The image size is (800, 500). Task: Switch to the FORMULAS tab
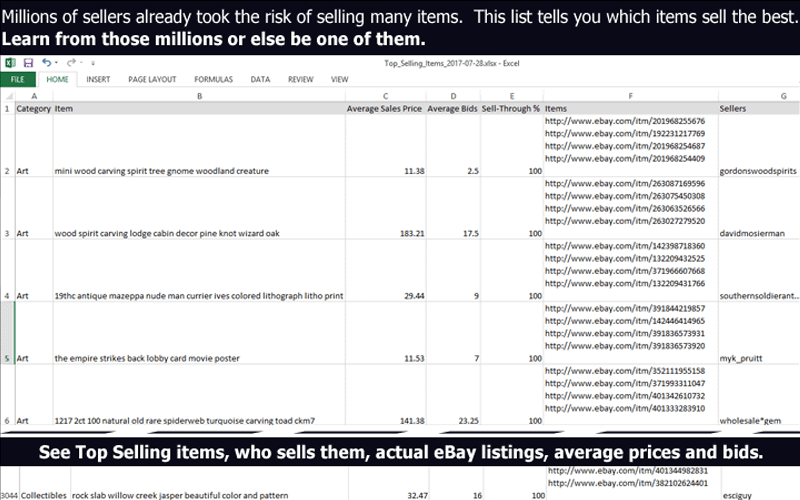[213, 80]
